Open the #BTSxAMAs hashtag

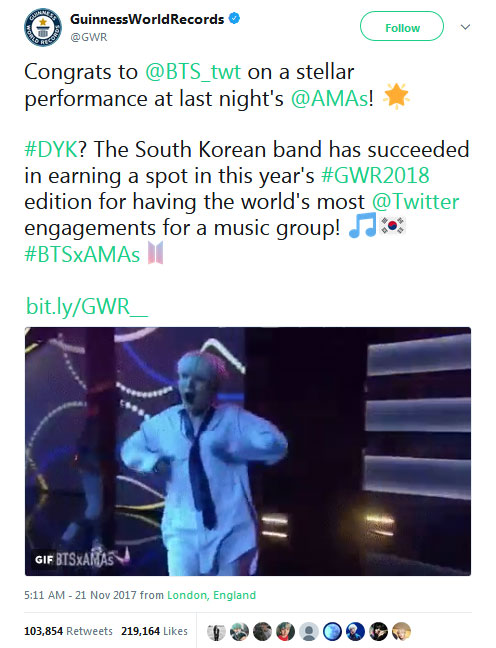tap(82, 254)
